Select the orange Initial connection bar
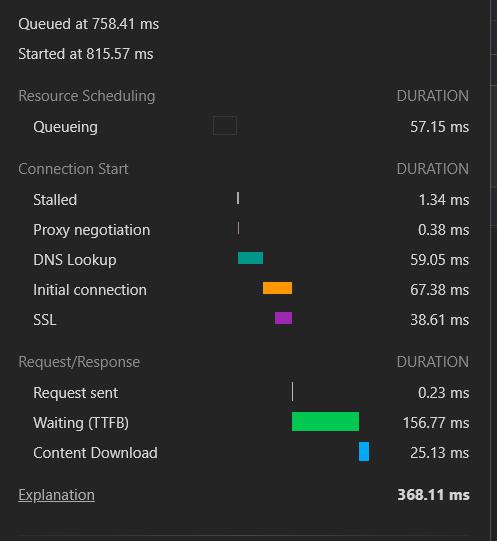This screenshot has height=541, width=497. (277, 288)
